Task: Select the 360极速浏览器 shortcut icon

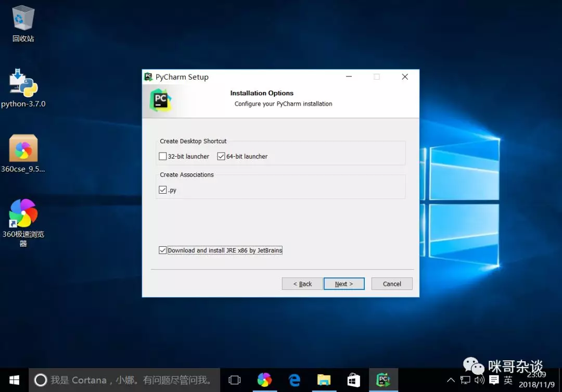Action: pyautogui.click(x=23, y=223)
